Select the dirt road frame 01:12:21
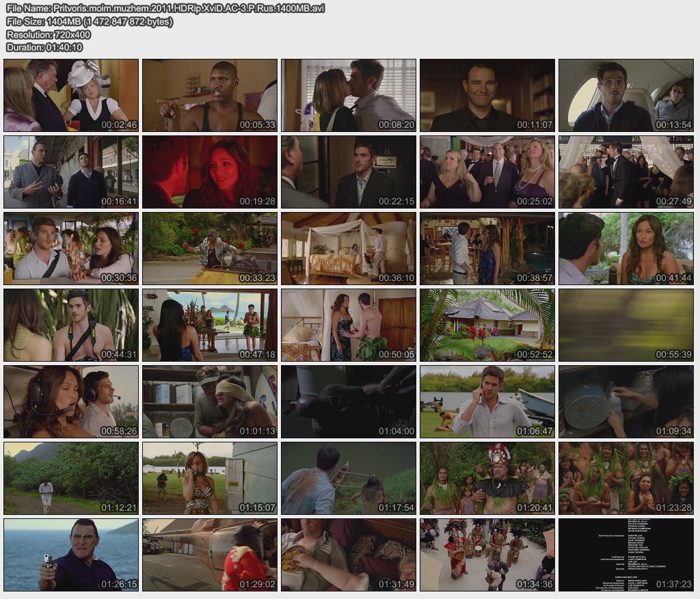 pos(71,479)
